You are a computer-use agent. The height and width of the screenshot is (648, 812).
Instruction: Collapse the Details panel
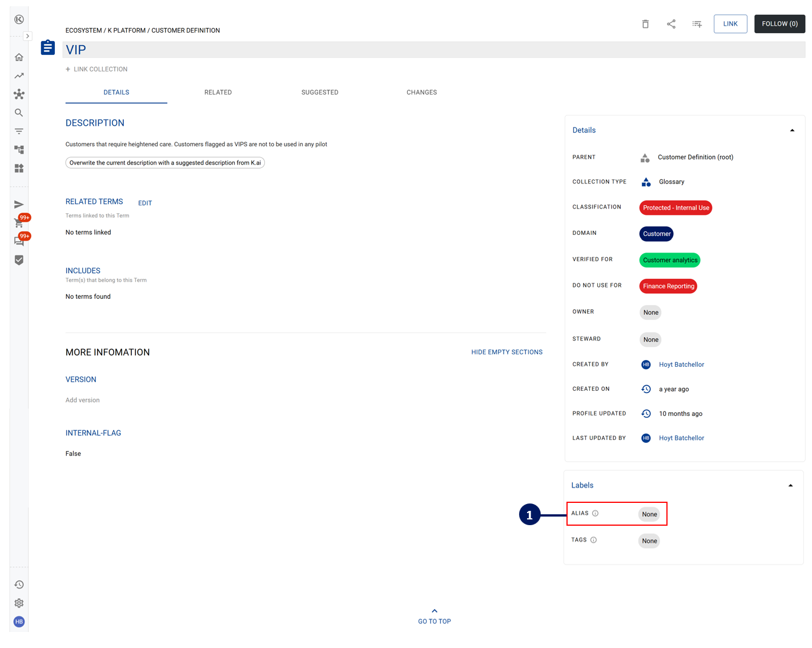coord(792,130)
